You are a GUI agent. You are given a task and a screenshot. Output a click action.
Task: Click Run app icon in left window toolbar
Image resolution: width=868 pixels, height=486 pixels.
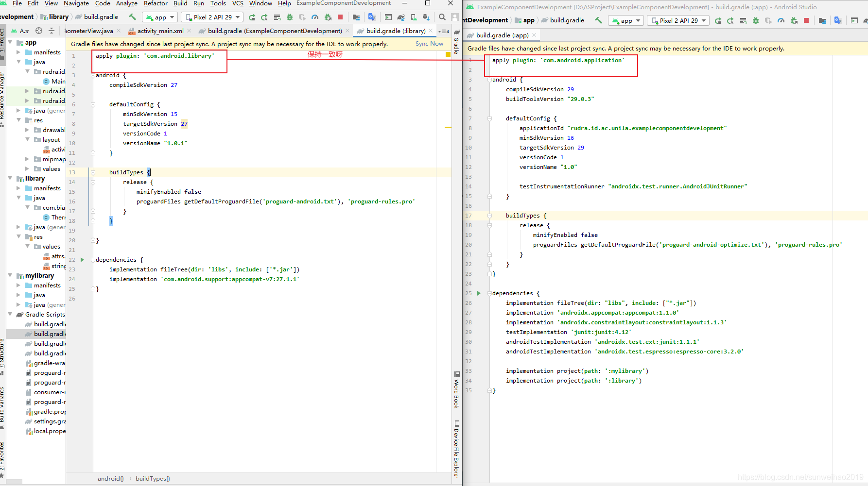(x=252, y=17)
